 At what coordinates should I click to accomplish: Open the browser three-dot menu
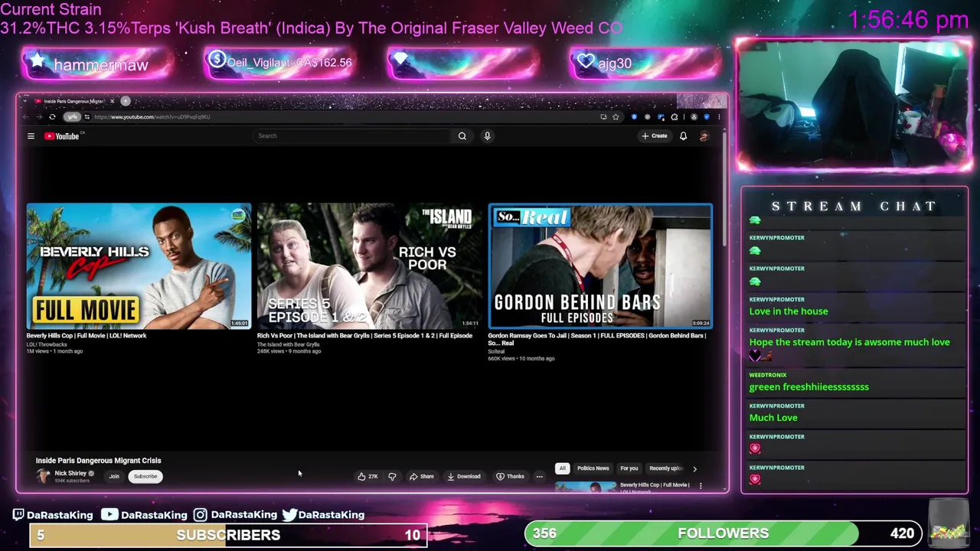coord(718,117)
